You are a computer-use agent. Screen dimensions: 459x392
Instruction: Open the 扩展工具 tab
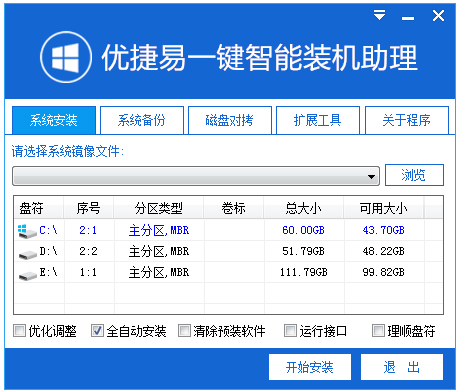(x=318, y=120)
